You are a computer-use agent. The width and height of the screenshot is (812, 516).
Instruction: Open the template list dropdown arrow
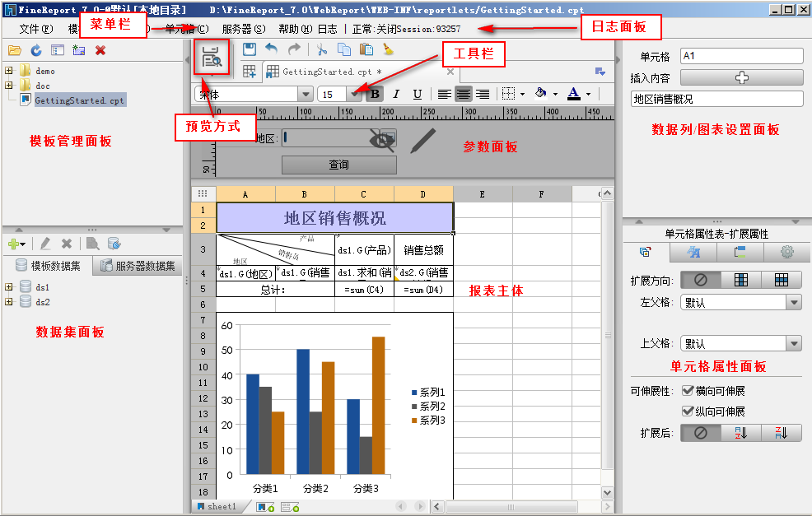point(600,72)
